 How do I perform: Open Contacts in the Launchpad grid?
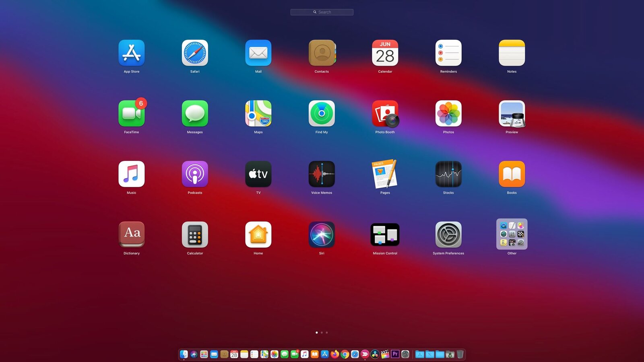pos(322,53)
